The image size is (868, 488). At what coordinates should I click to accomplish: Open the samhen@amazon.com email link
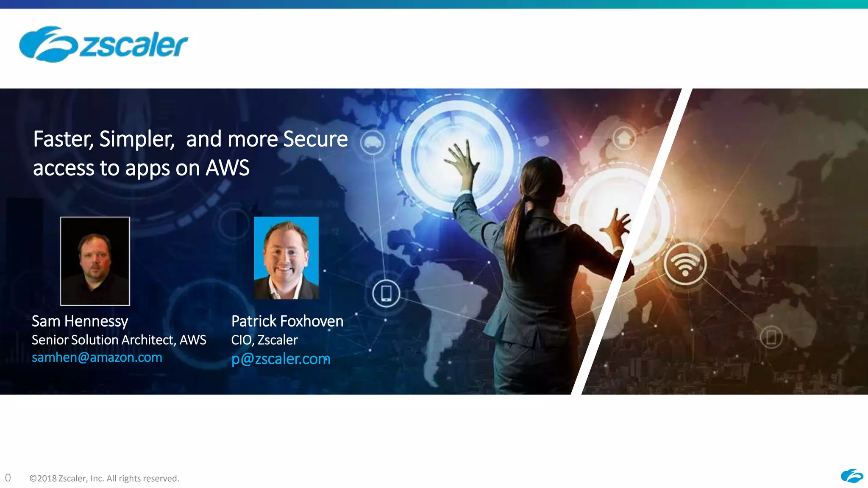tap(97, 358)
